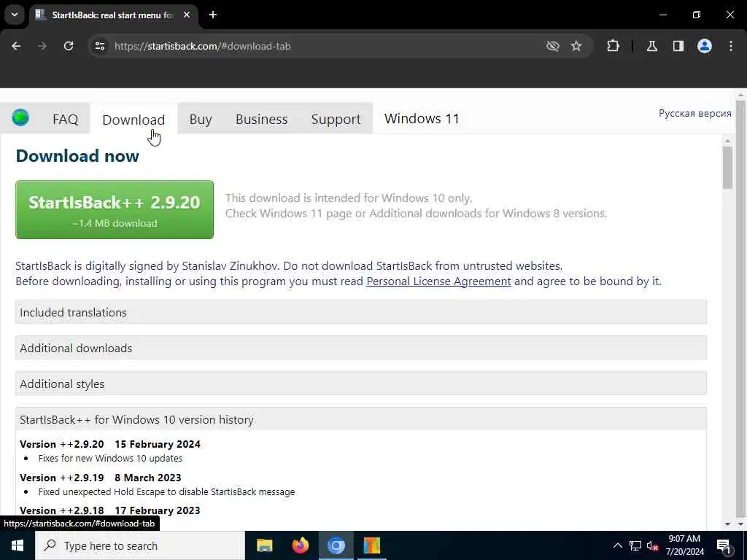This screenshot has height=560, width=747.
Task: Launch Firefox from the taskbar
Action: (300, 545)
